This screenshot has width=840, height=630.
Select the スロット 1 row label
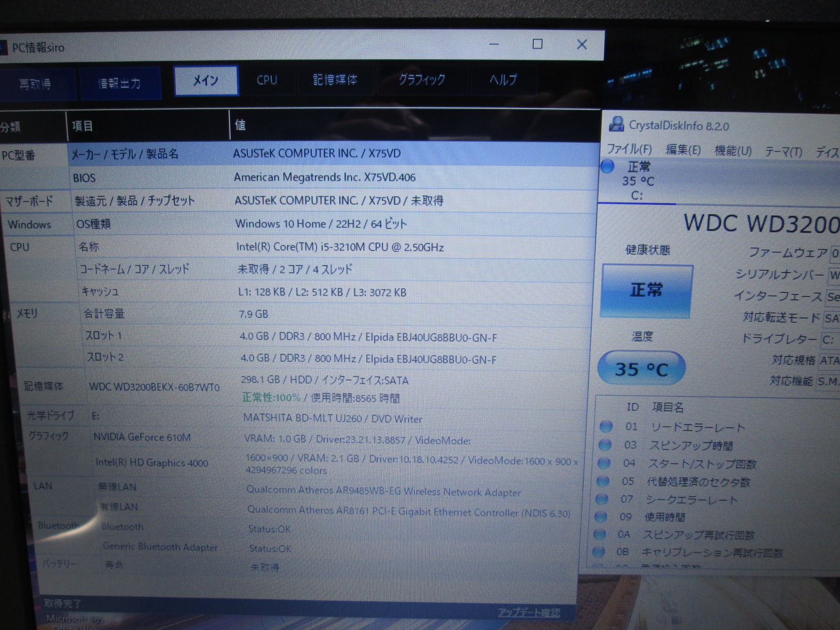coord(103,335)
